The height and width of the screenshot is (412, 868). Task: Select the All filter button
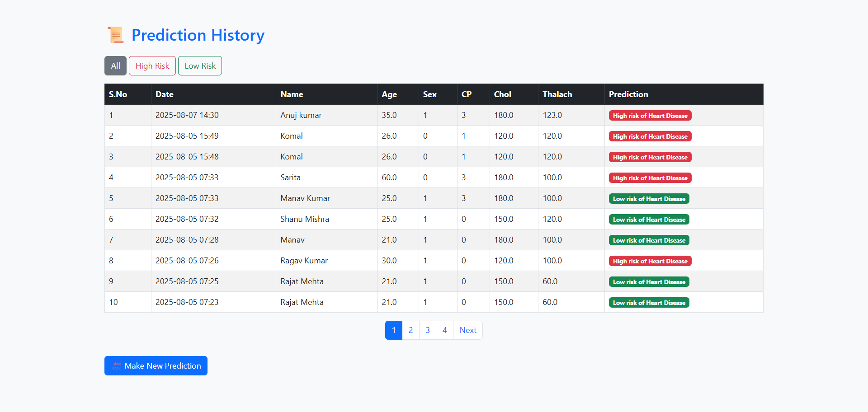pos(115,66)
